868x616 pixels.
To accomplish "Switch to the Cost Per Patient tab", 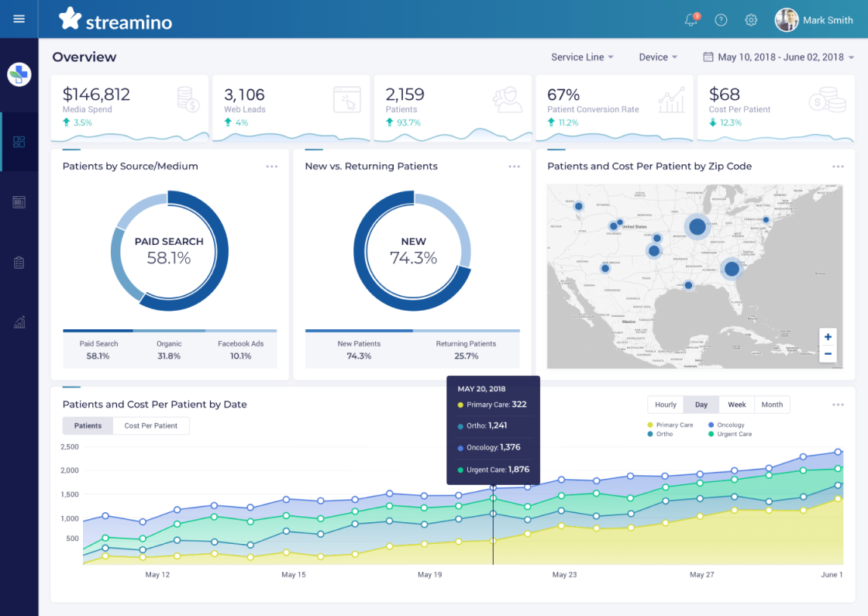I will coord(151,425).
